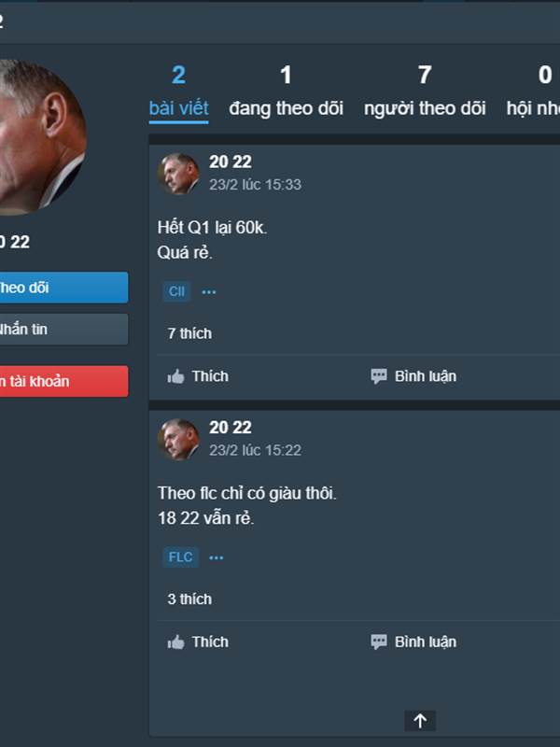Open avatar thumbnail on 15:22 post
Image resolution: width=560 pixels, height=747 pixels.
click(178, 439)
